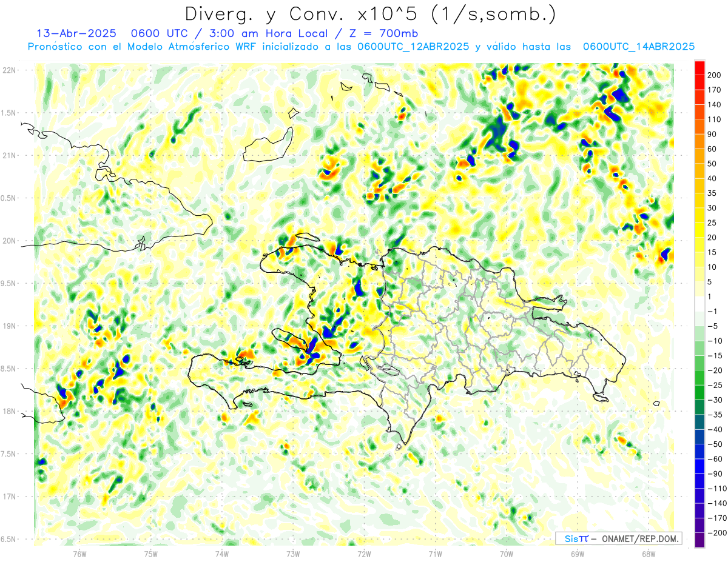The width and height of the screenshot is (728, 562).
Task: Click the 19N latitude label
Action: click(x=9, y=326)
